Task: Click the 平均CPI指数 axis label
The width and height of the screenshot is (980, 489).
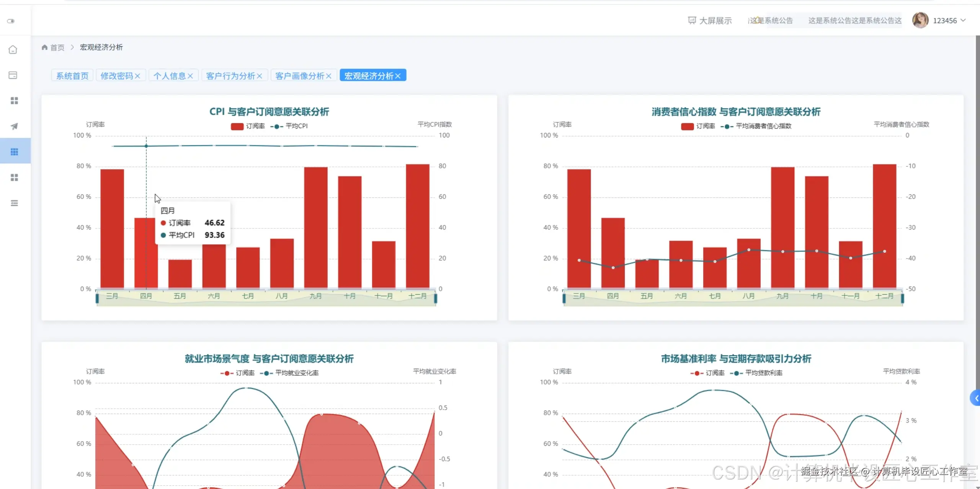Action: (434, 124)
